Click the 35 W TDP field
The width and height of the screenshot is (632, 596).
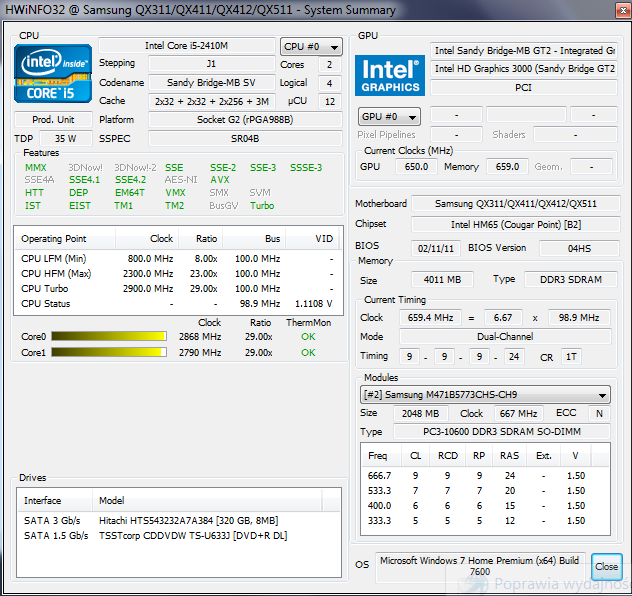(66, 139)
